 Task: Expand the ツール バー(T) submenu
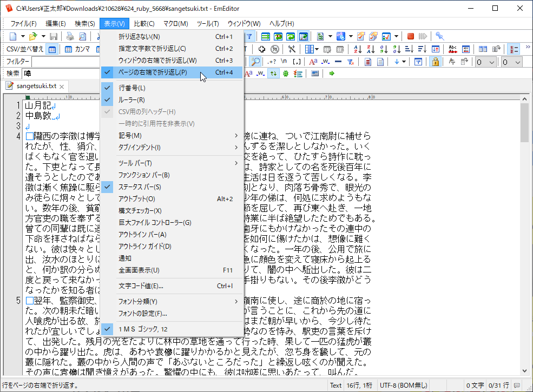tap(172, 163)
